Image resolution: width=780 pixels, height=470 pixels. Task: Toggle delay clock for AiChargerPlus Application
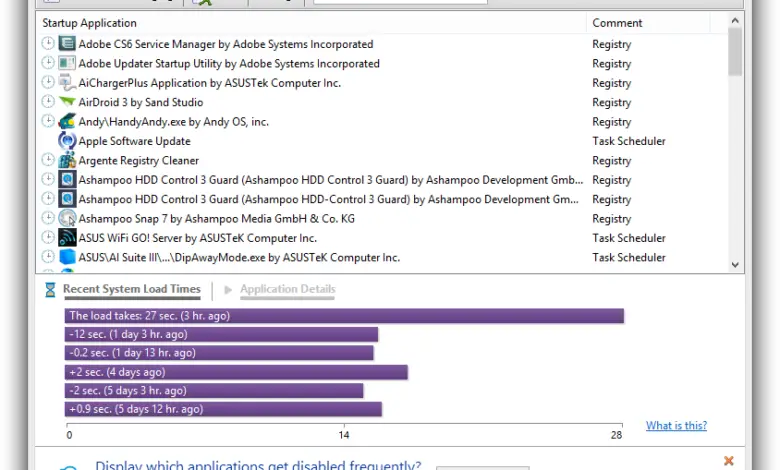click(x=48, y=82)
